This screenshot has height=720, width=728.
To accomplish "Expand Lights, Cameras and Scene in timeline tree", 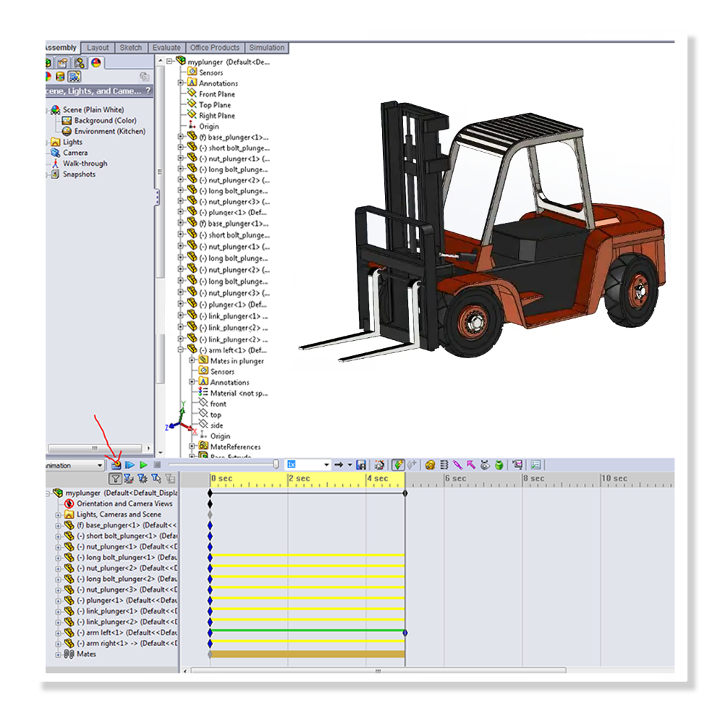I will [x=58, y=514].
